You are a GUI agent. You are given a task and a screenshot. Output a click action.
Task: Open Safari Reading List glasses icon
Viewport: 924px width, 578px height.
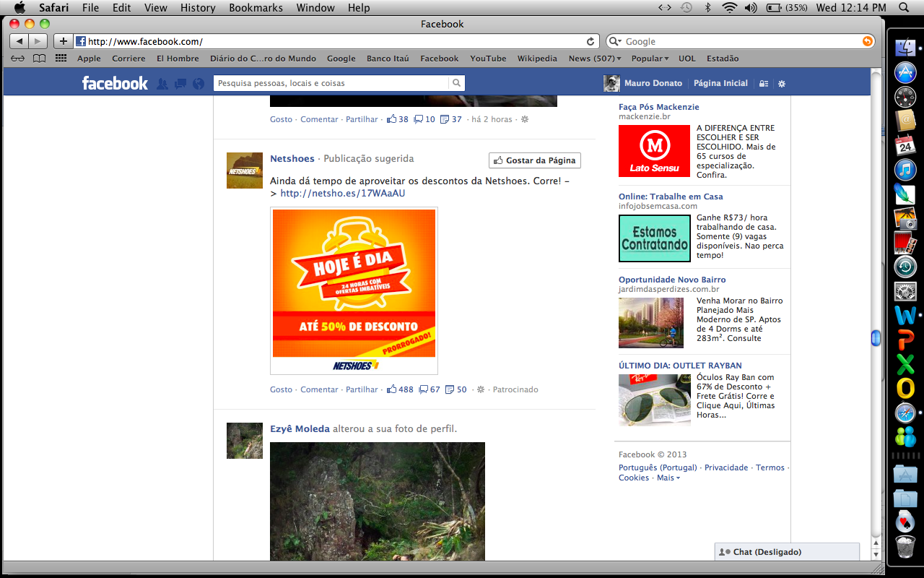(x=17, y=59)
